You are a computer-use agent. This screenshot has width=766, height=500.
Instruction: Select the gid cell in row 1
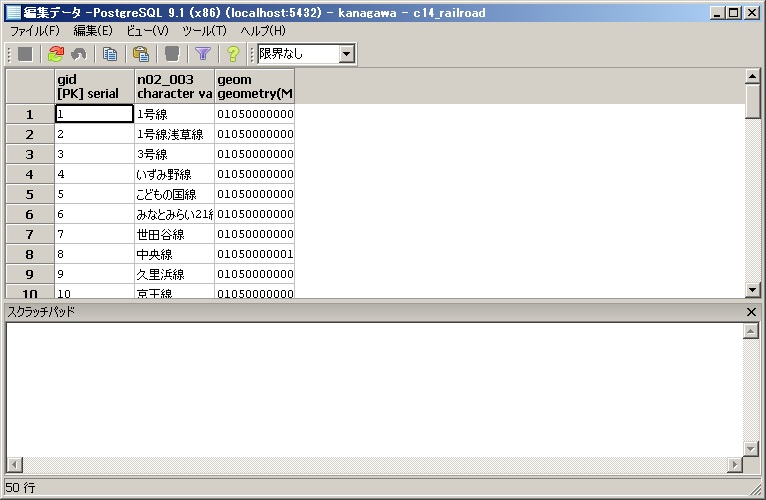94,114
